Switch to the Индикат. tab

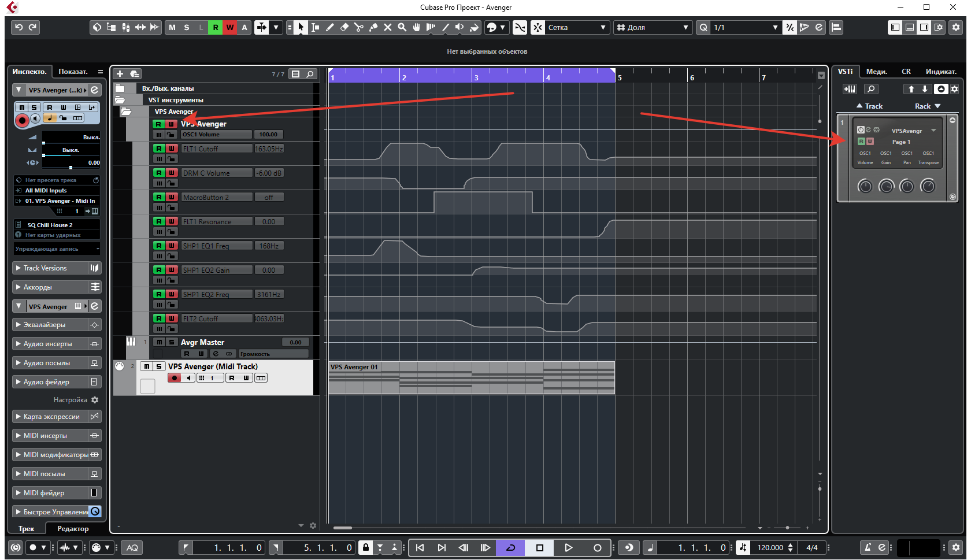[941, 72]
